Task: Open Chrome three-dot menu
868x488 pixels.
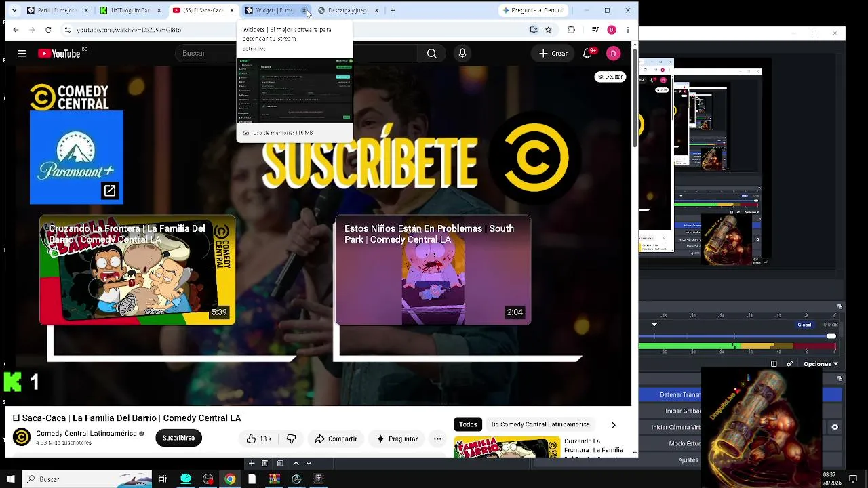Action: (628, 30)
